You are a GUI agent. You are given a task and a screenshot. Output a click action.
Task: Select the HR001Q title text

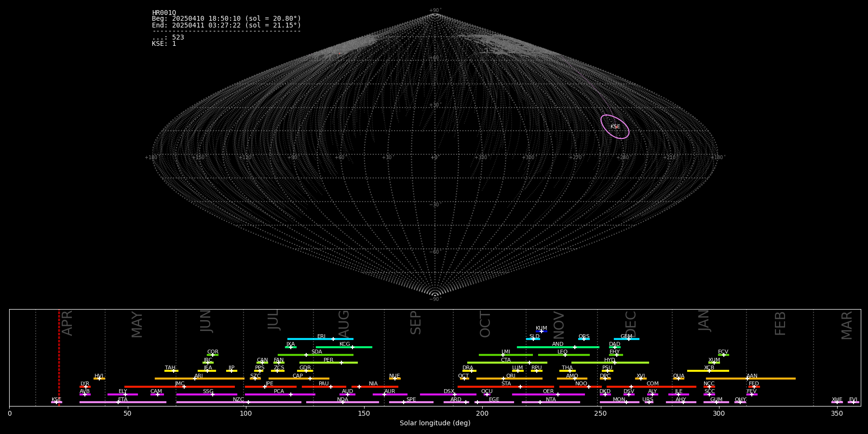[164, 13]
